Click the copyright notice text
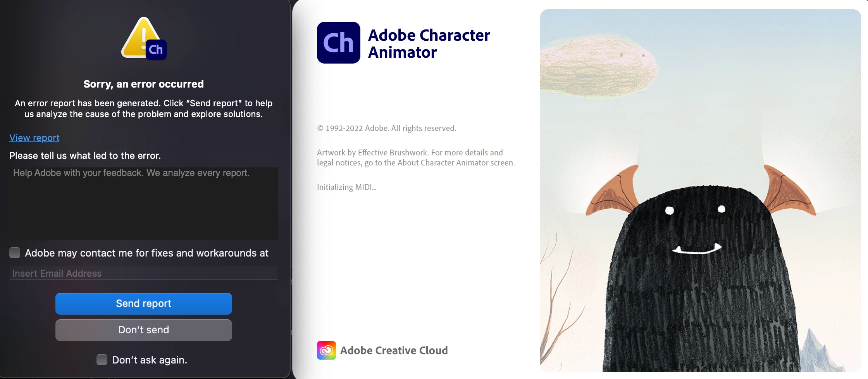 (386, 128)
